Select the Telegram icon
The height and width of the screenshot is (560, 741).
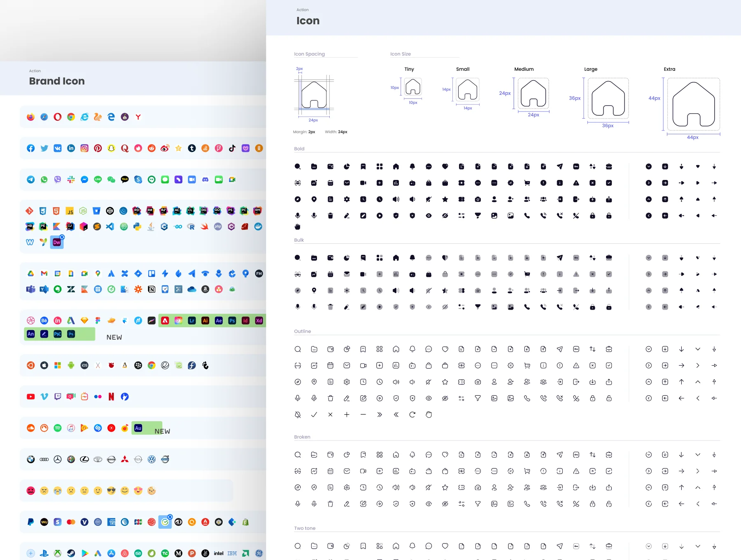pos(31,180)
